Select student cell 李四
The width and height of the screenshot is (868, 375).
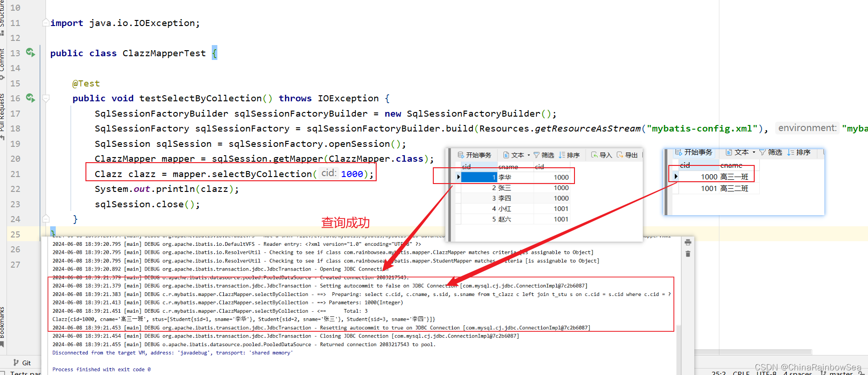[x=516, y=198]
